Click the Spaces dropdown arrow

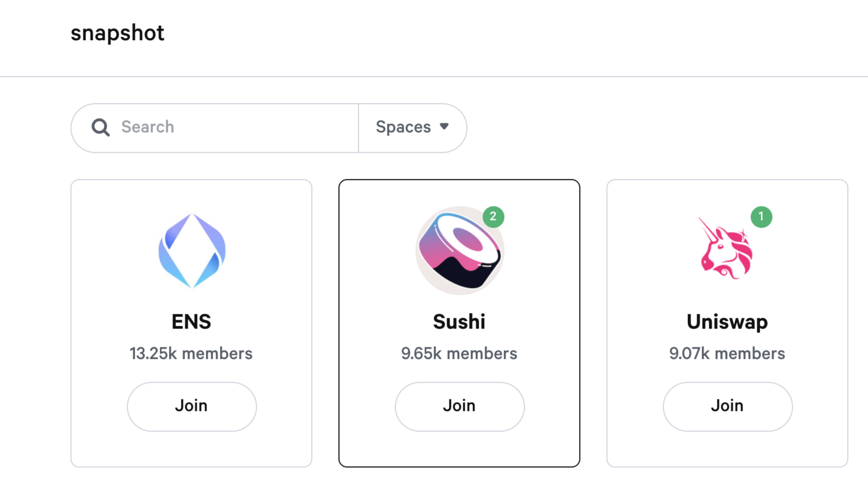[444, 126]
